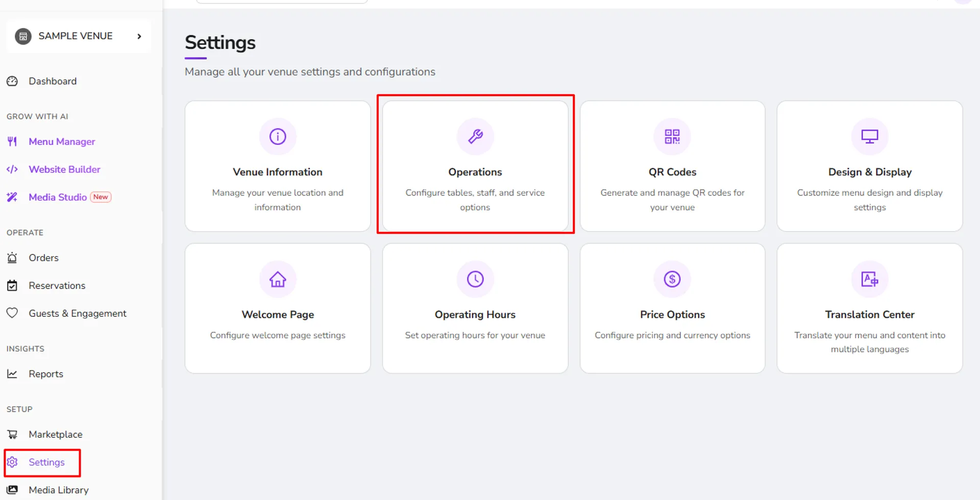Click "Configure welcome page settings" text
The image size is (980, 500).
pos(278,335)
